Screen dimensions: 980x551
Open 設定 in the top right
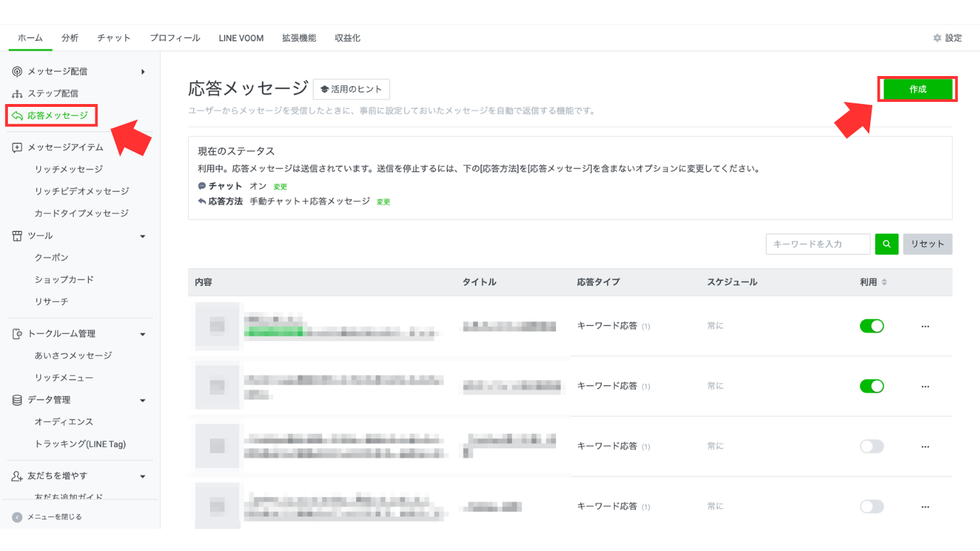(948, 38)
